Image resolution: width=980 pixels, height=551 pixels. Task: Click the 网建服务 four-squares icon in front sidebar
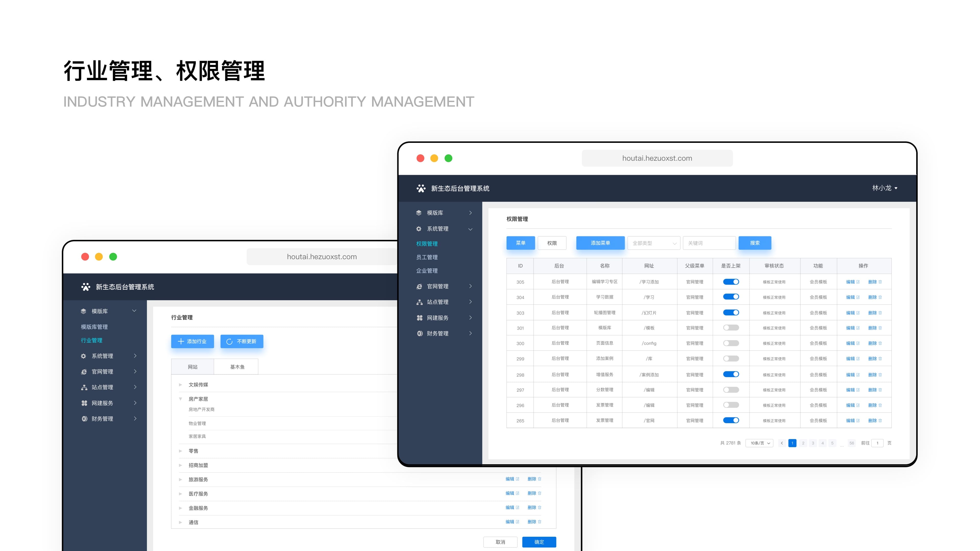[x=419, y=318]
